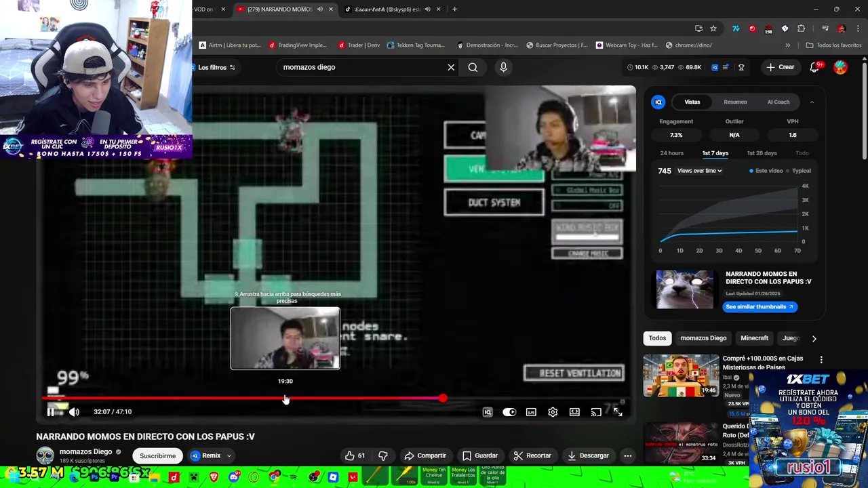The image size is (868, 488).
Task: Open the 'Webcam Toy' bookmark
Action: point(627,45)
